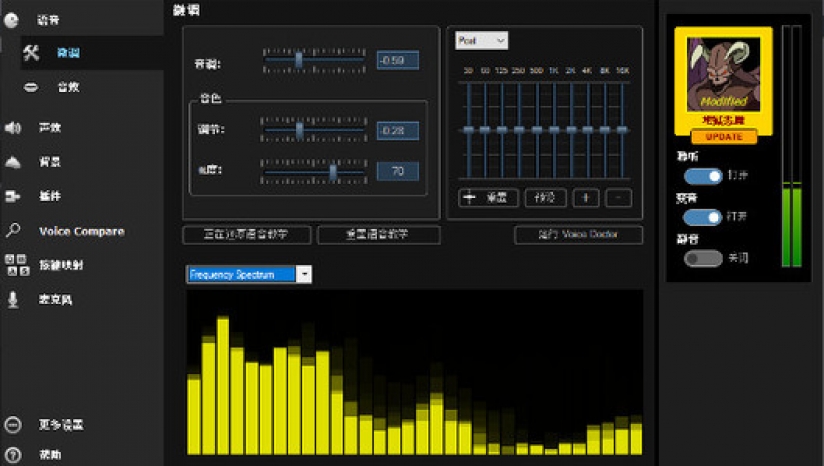
Task: Click the demon voice avatar thumbnail
Action: [723, 74]
